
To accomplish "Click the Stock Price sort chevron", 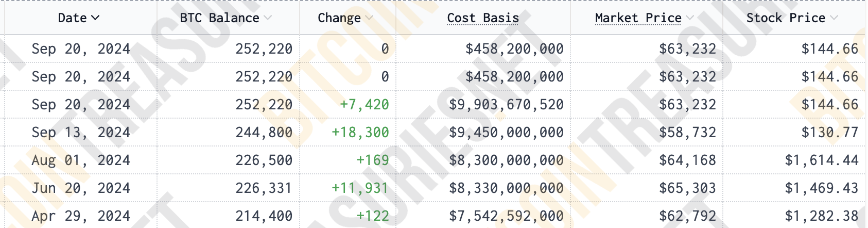I will coord(834,18).
